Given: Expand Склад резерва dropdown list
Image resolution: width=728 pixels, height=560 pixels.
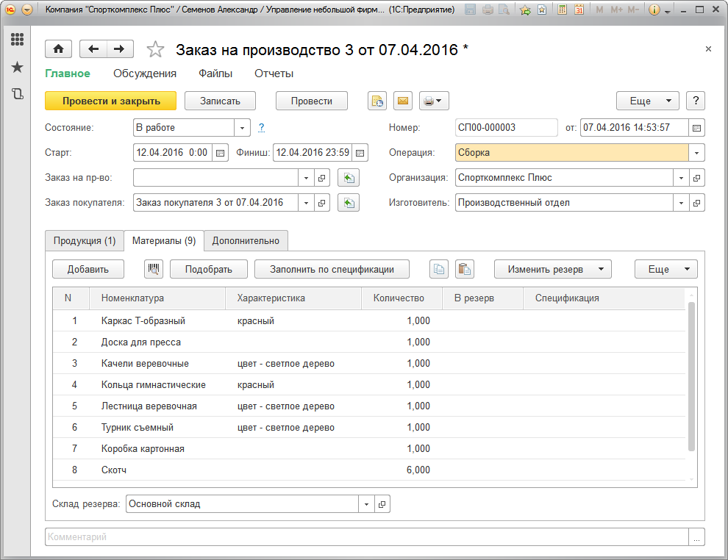Looking at the screenshot, I should click(x=366, y=504).
